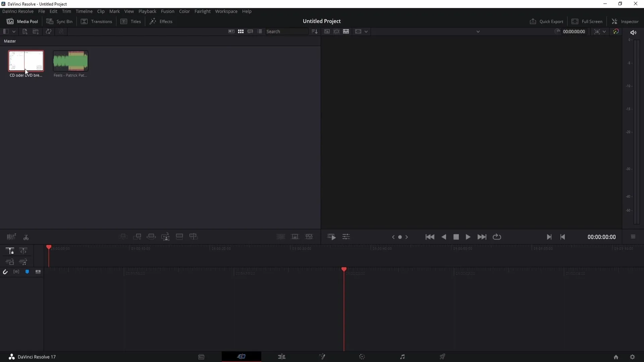Open the Clip menu in menu bar
Viewport: 644px width, 362px height.
tap(100, 11)
